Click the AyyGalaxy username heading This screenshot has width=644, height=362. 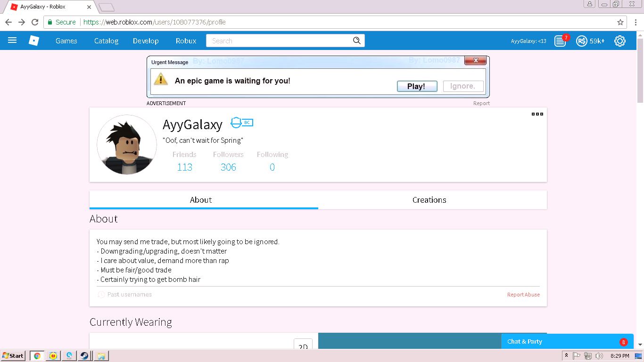point(192,124)
